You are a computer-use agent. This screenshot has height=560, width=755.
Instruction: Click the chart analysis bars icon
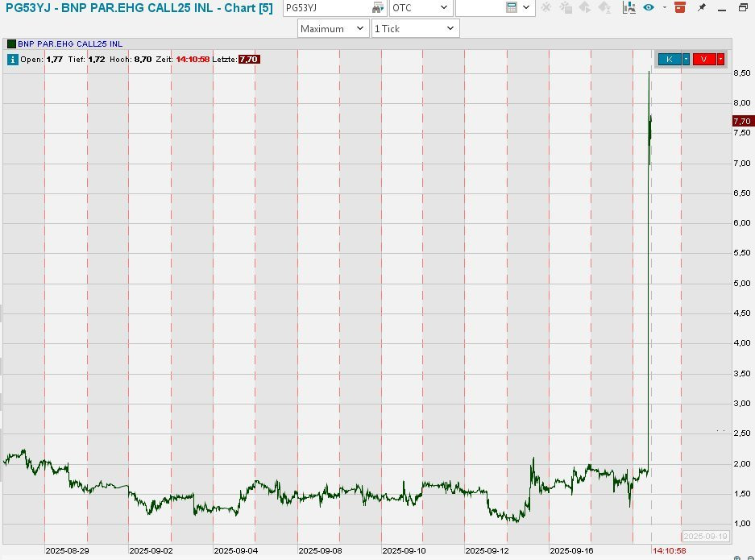coord(625,8)
